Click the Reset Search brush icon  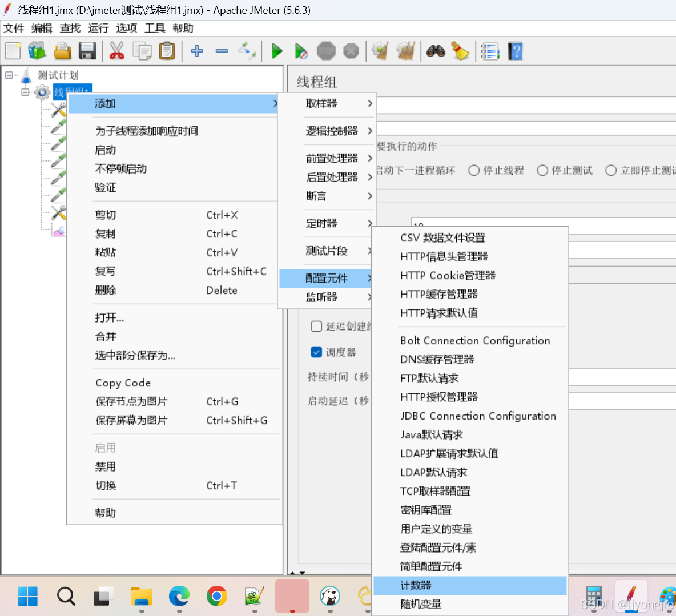[460, 51]
